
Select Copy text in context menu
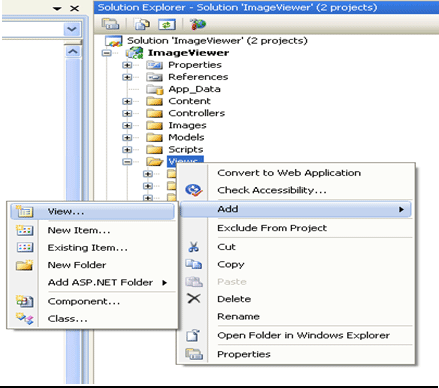coord(231,265)
